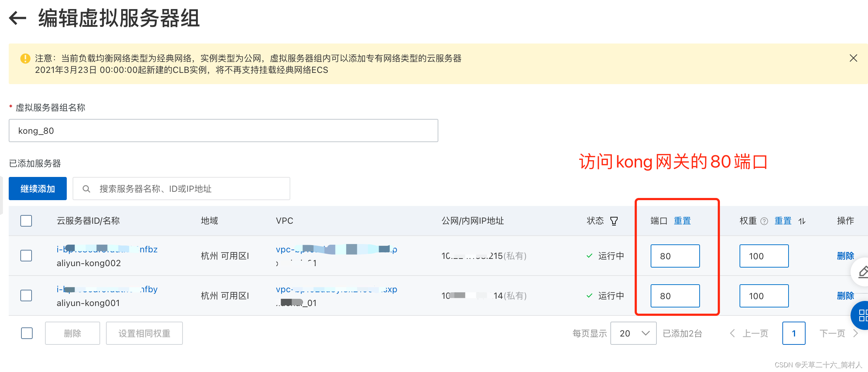
Task: Open the 每页显示 20 page-size dropdown
Action: pos(633,333)
